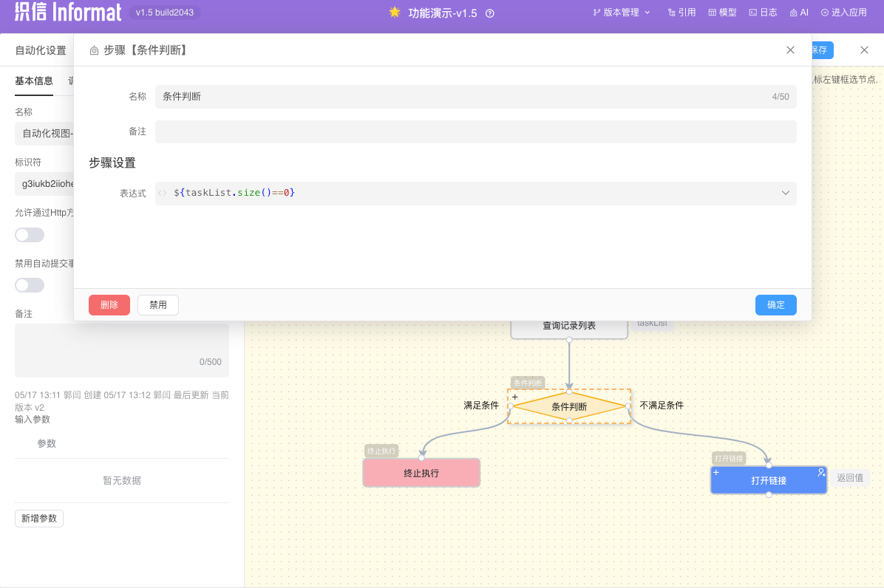
Task: Expand the expression field dropdown arrow
Action: 786,193
